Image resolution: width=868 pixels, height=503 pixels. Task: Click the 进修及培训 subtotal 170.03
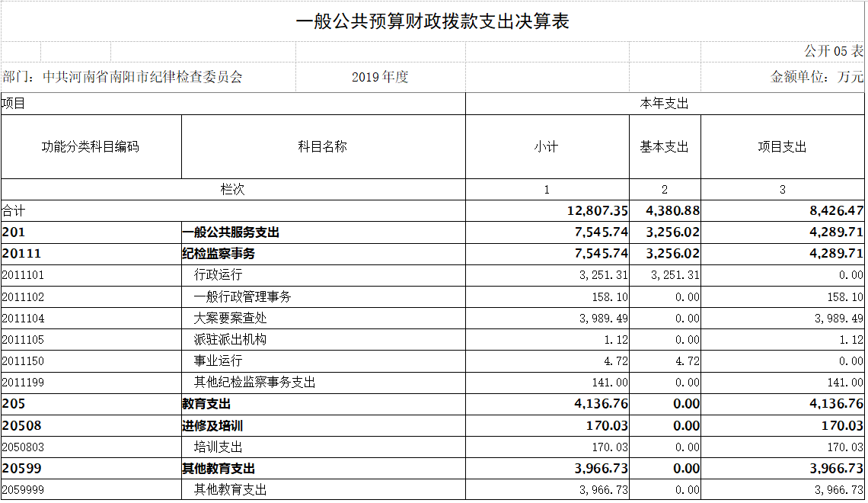click(x=608, y=426)
